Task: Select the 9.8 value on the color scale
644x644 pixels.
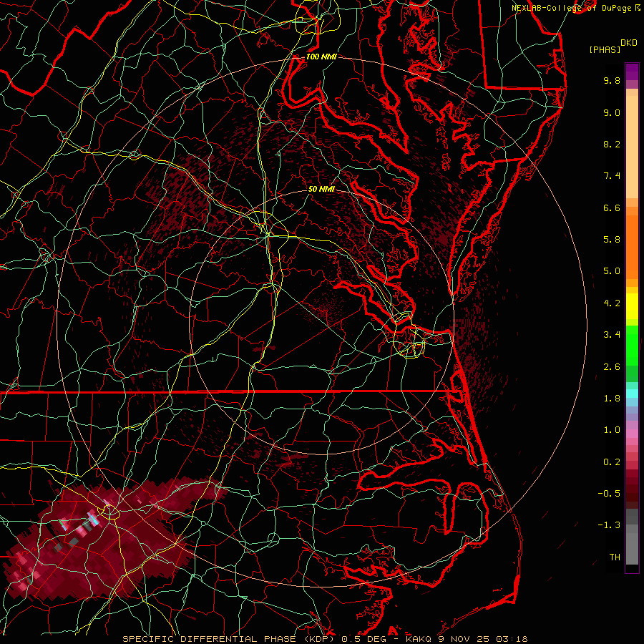Action: (612, 80)
